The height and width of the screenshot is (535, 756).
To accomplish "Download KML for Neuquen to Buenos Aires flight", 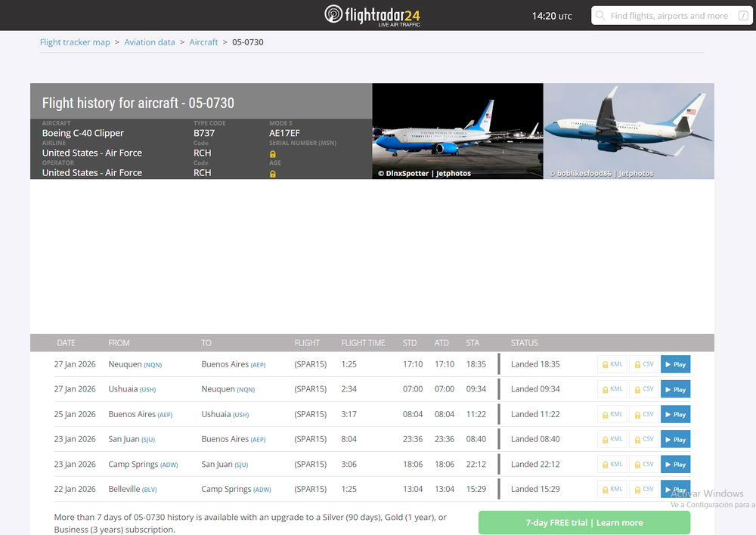I will (612, 364).
